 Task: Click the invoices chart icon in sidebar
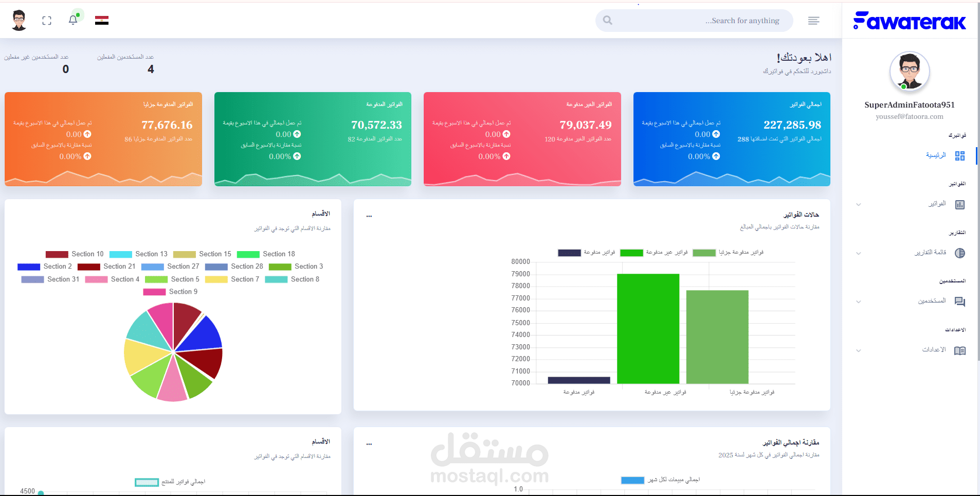[960, 205]
